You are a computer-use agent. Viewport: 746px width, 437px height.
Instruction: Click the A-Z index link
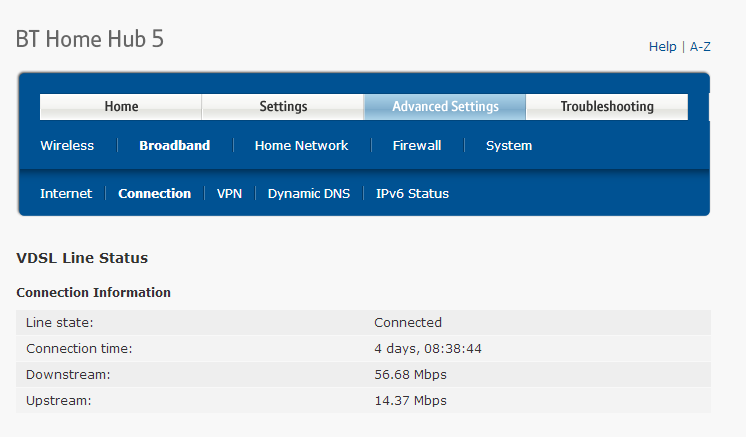pyautogui.click(x=702, y=47)
